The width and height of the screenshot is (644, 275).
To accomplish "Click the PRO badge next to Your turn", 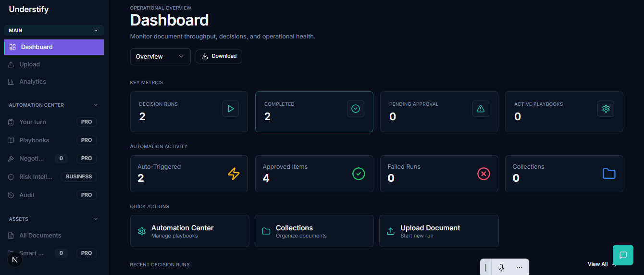I will 87,122.
